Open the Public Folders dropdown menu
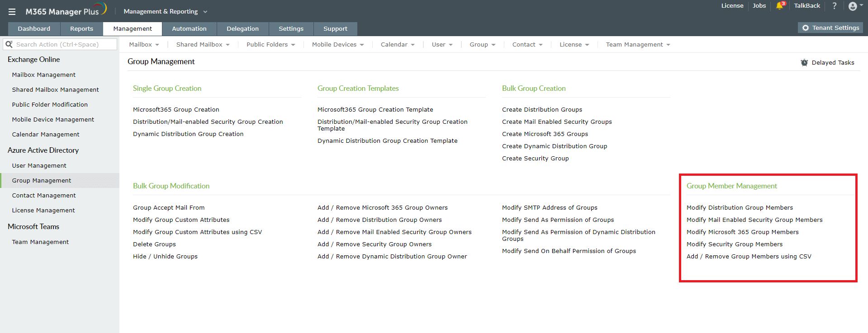 [x=271, y=44]
